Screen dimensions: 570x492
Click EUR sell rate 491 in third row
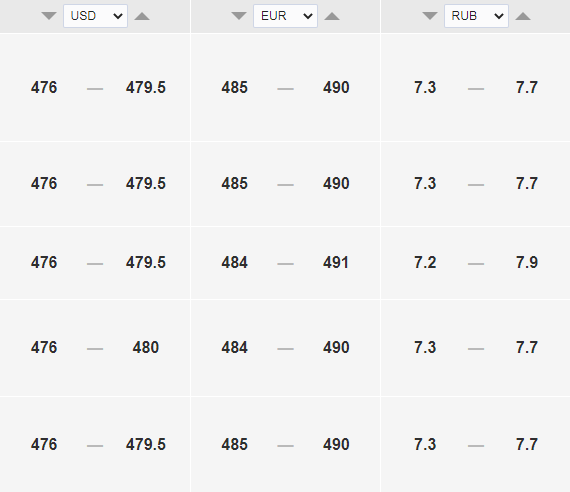click(336, 263)
